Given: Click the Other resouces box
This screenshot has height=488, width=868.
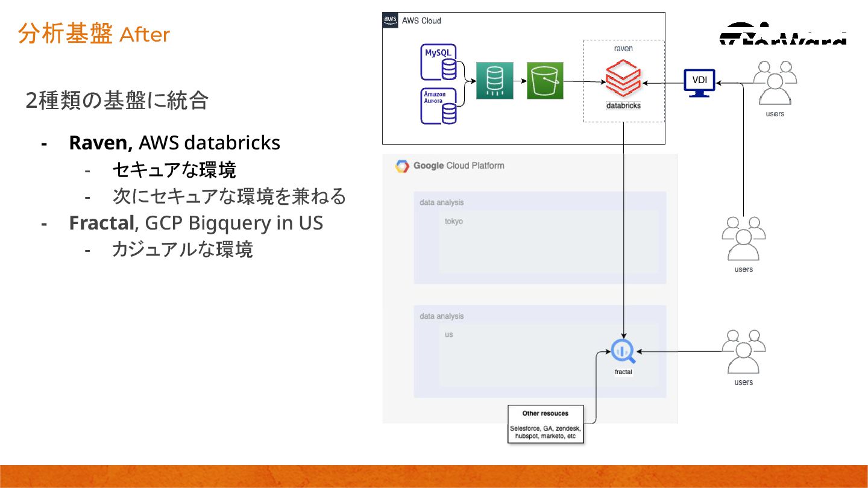Looking at the screenshot, I should coord(546,424).
